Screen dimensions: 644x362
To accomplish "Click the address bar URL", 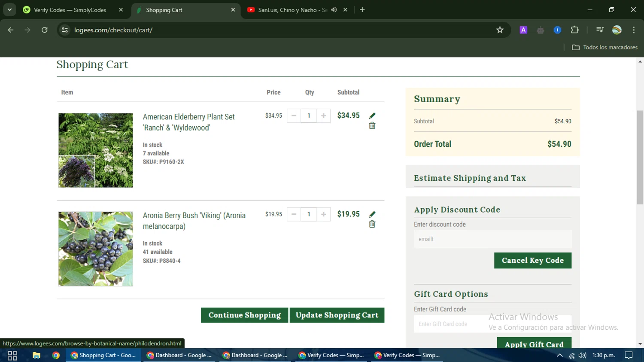I will (x=113, y=30).
